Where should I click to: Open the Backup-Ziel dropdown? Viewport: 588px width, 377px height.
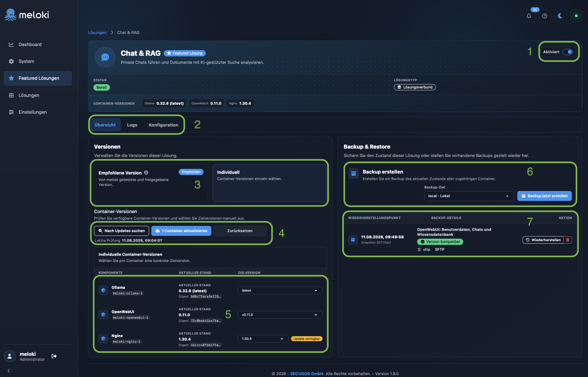click(x=469, y=196)
